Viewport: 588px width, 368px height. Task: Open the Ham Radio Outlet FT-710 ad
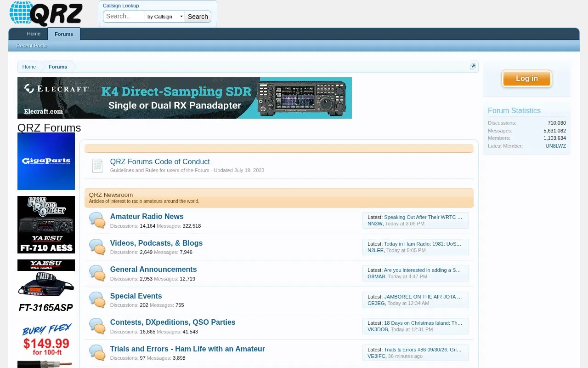pos(46,224)
